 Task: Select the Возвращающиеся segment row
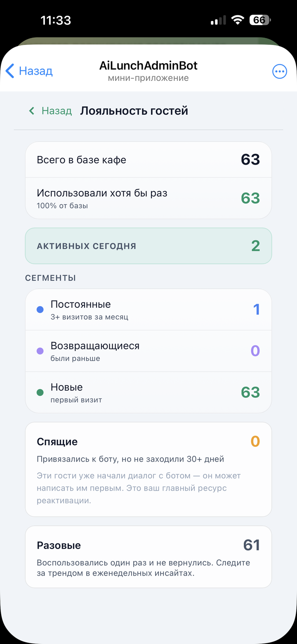coord(148,351)
